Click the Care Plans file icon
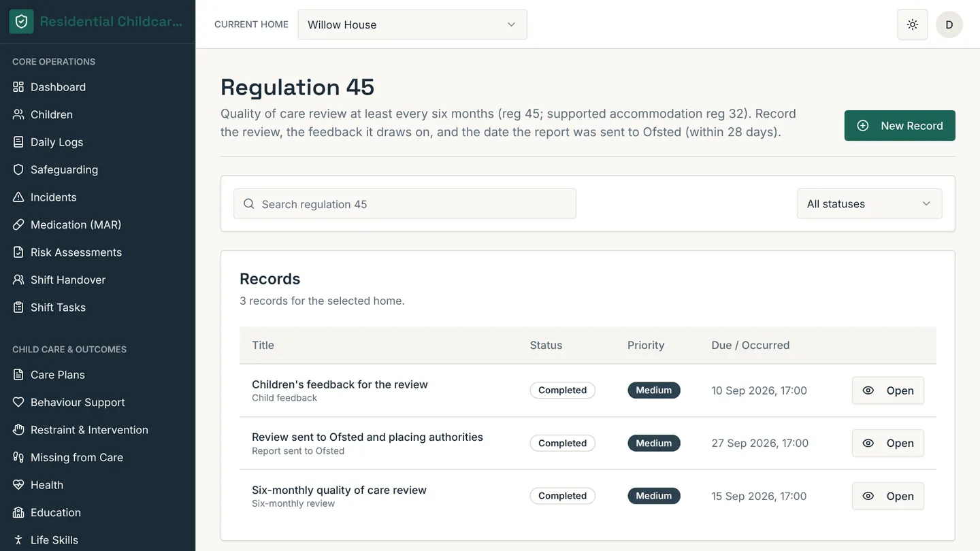The width and height of the screenshot is (980, 551). [x=18, y=375]
